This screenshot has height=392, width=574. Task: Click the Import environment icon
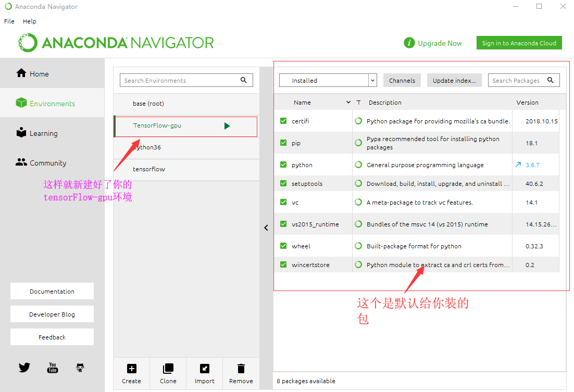(205, 369)
